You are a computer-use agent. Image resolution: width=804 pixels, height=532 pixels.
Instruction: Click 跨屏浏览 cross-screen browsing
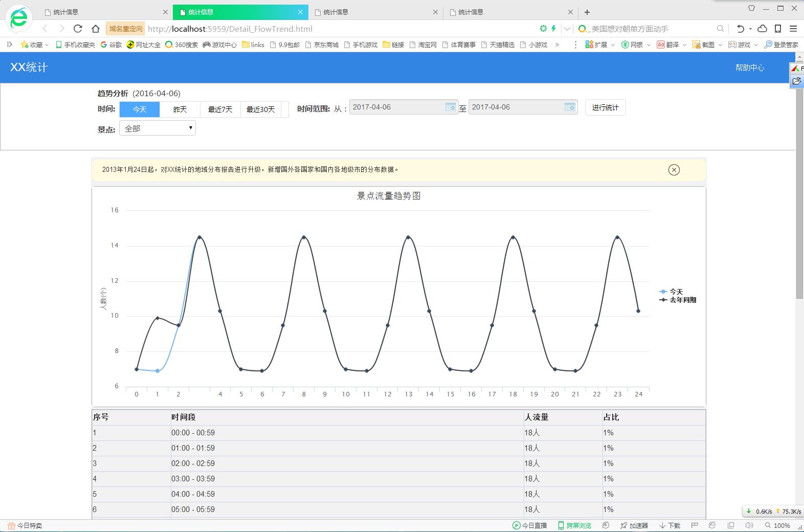click(x=574, y=525)
